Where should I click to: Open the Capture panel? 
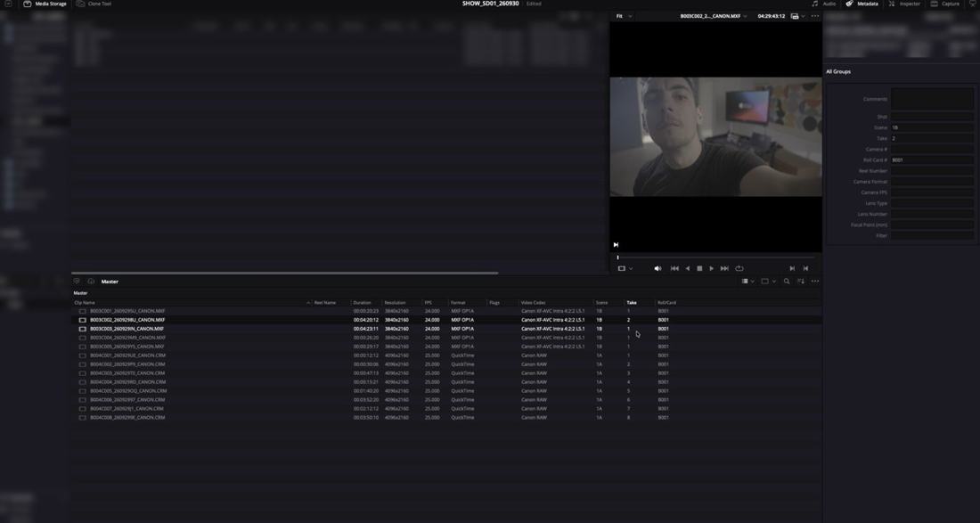945,4
